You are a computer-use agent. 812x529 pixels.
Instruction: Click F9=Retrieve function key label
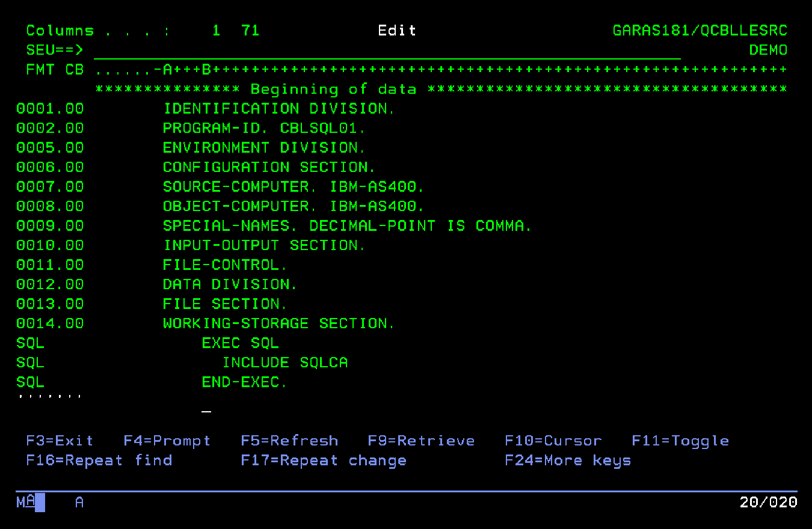[x=420, y=441]
